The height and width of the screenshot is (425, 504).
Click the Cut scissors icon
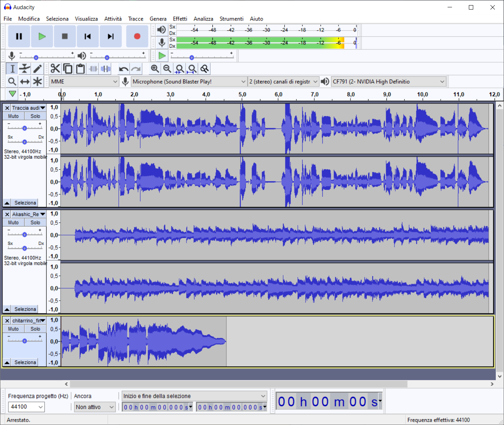[x=55, y=69]
